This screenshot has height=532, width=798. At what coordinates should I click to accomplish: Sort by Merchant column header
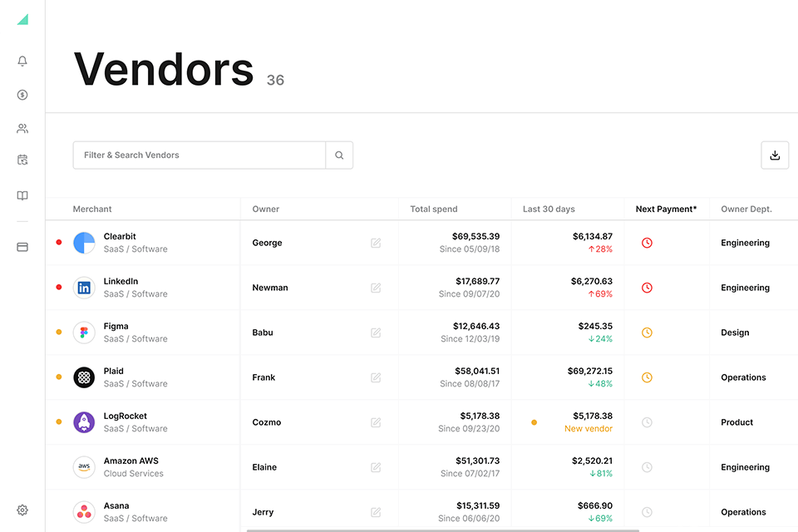(x=92, y=209)
